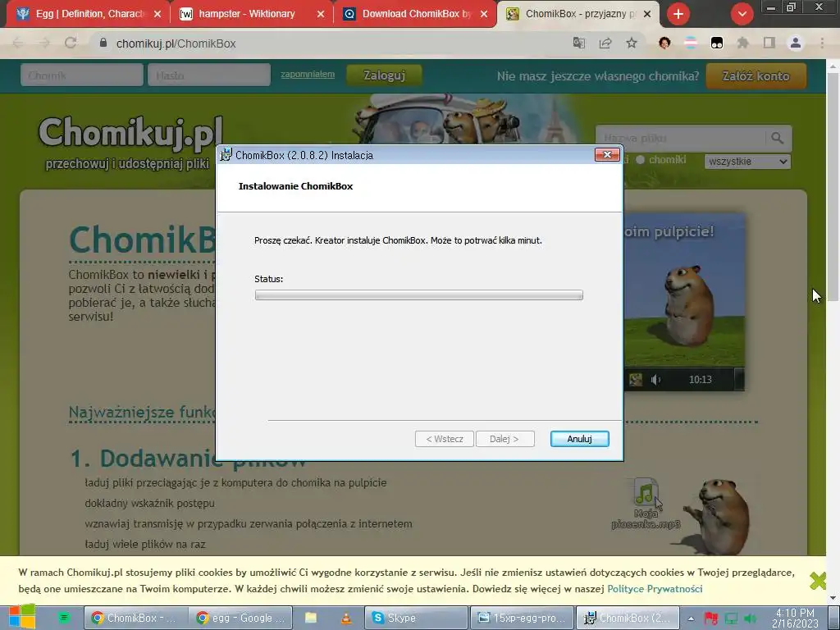The height and width of the screenshot is (630, 840).
Task: Click the 'Załóż konto' button
Action: click(x=756, y=76)
